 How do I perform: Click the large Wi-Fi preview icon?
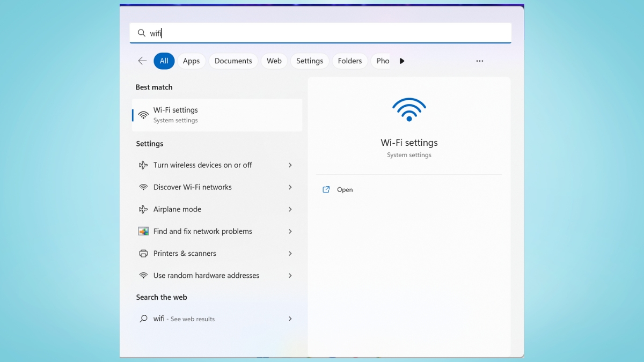point(409,109)
